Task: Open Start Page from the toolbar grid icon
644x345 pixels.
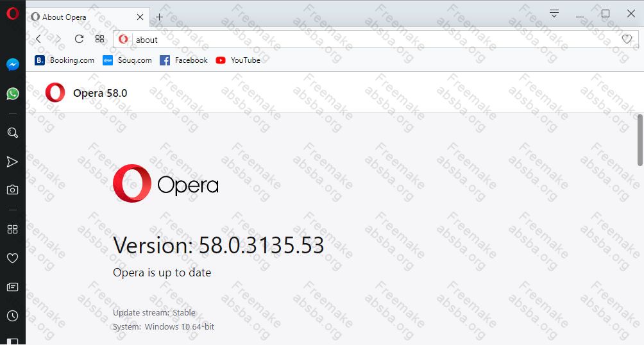Action: click(x=100, y=39)
